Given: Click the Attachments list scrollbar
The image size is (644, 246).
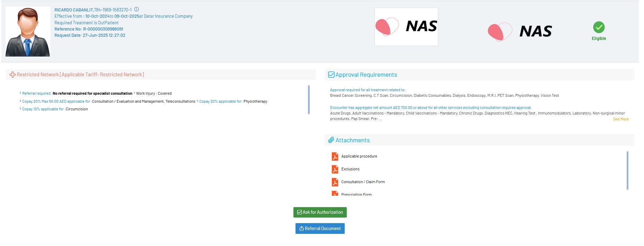Looking at the screenshot, I should point(627,170).
